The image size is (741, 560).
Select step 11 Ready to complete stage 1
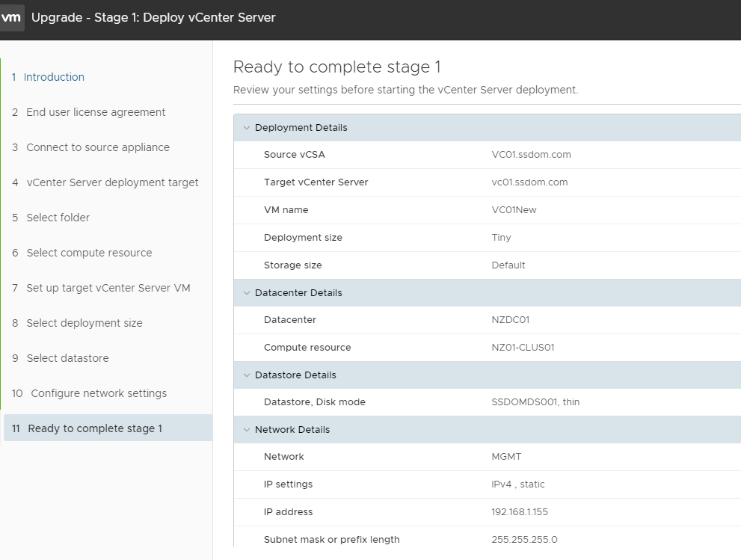pyautogui.click(x=108, y=428)
